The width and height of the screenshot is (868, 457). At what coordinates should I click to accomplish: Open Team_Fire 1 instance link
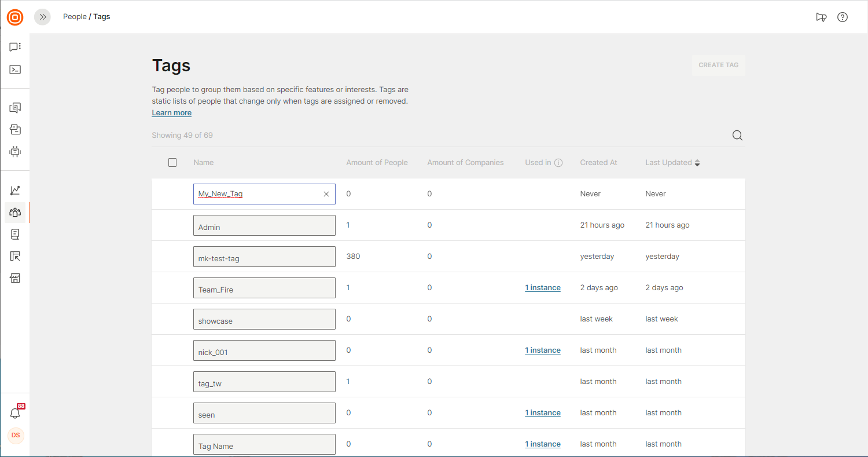pos(543,288)
